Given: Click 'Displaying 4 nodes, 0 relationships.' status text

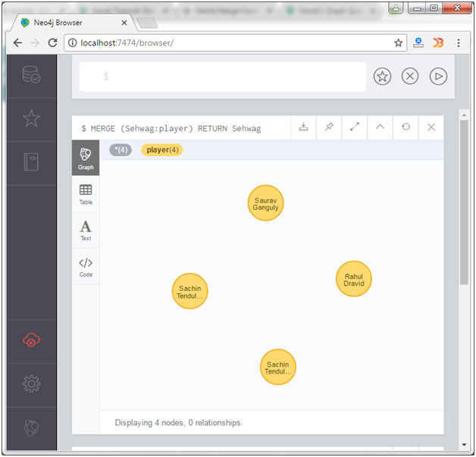Looking at the screenshot, I should pos(179,423).
